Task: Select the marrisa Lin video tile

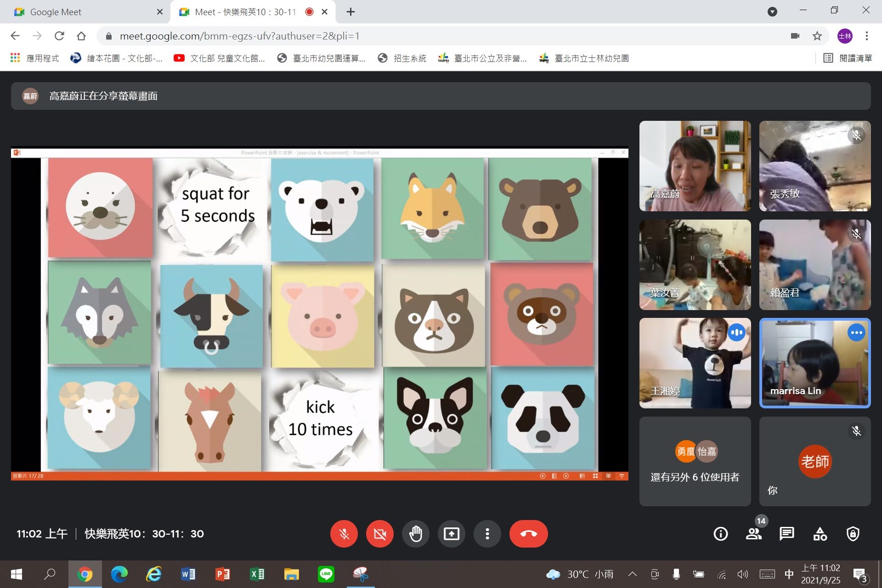Action: click(x=815, y=363)
